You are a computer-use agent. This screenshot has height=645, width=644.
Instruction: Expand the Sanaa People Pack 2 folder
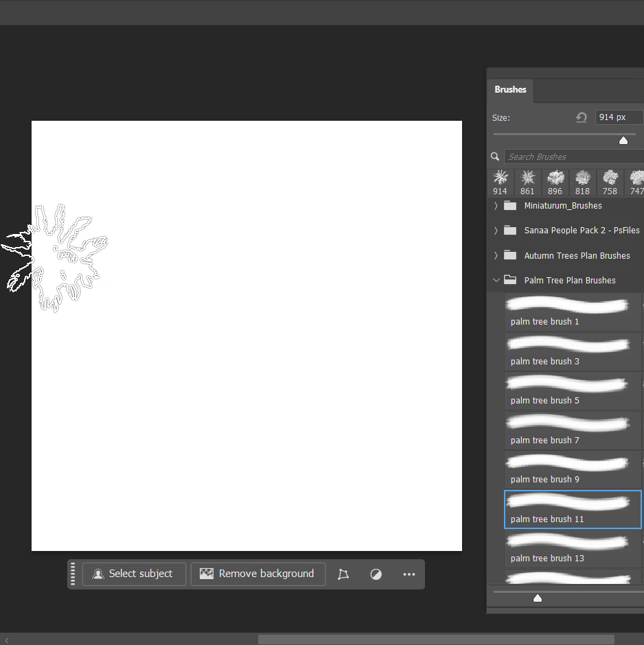click(x=496, y=231)
